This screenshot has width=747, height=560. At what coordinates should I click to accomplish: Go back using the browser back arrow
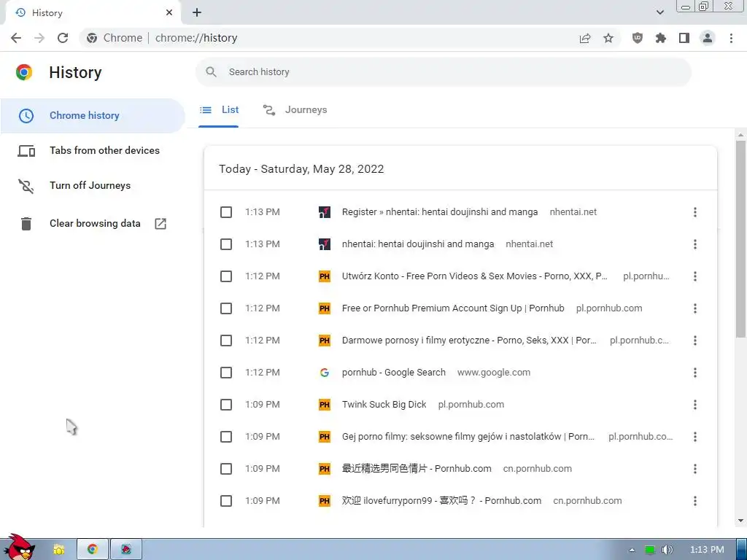pos(16,38)
